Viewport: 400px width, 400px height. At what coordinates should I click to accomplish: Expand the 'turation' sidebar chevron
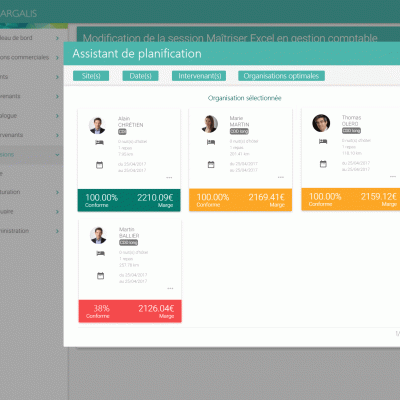(x=57, y=192)
